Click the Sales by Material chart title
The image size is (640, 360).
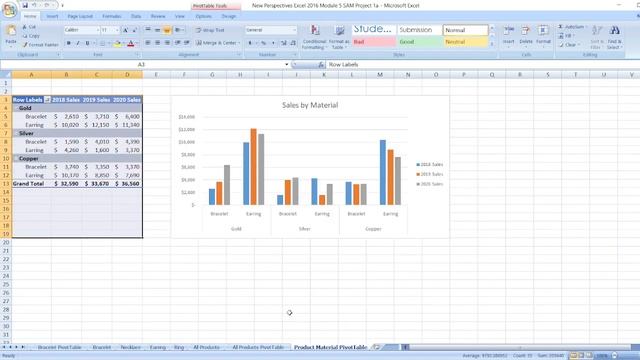[310, 105]
